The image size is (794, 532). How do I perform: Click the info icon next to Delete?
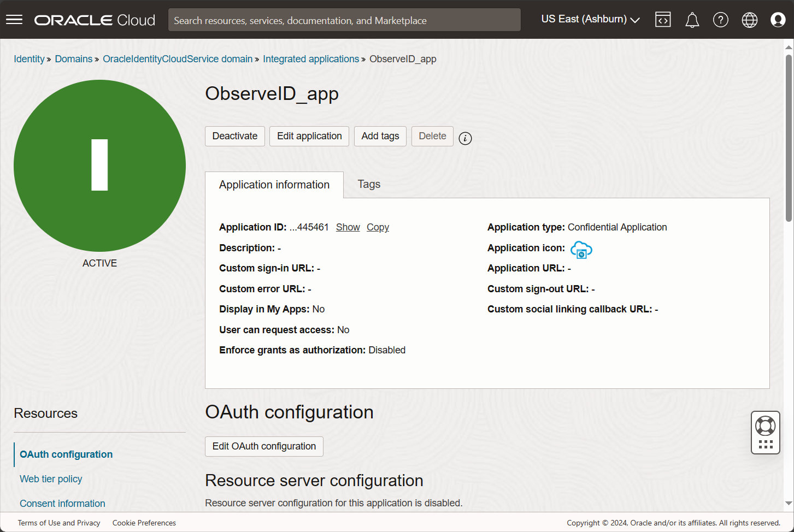click(465, 138)
